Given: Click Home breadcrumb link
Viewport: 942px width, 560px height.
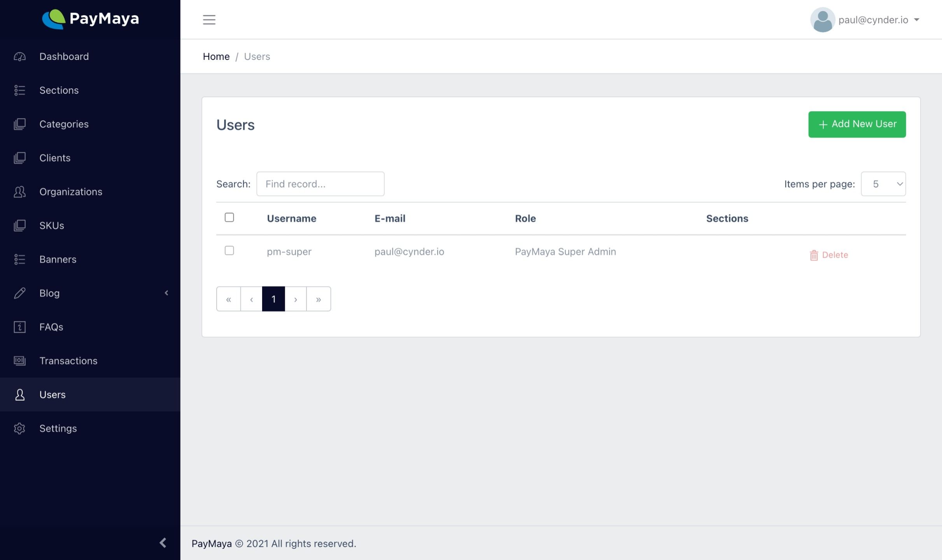Looking at the screenshot, I should [216, 56].
